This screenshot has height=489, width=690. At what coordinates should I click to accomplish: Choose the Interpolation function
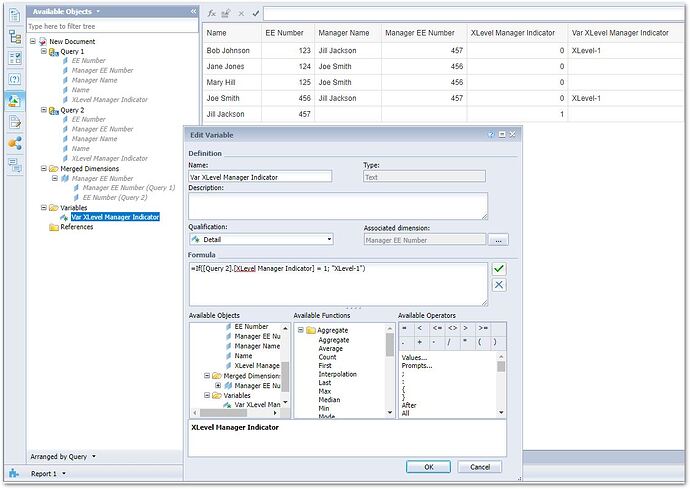(x=338, y=374)
